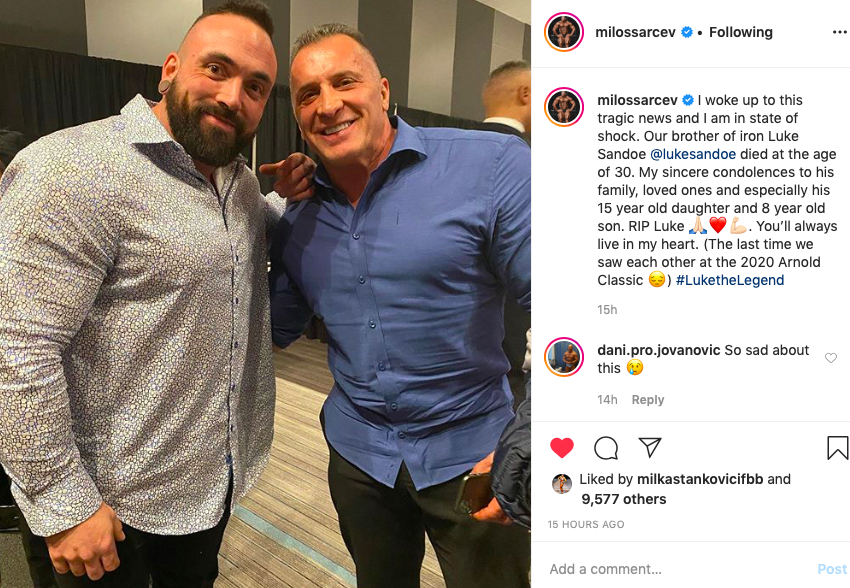Open milossarcev profile picture in header
This screenshot has width=850, height=588.
point(564,32)
